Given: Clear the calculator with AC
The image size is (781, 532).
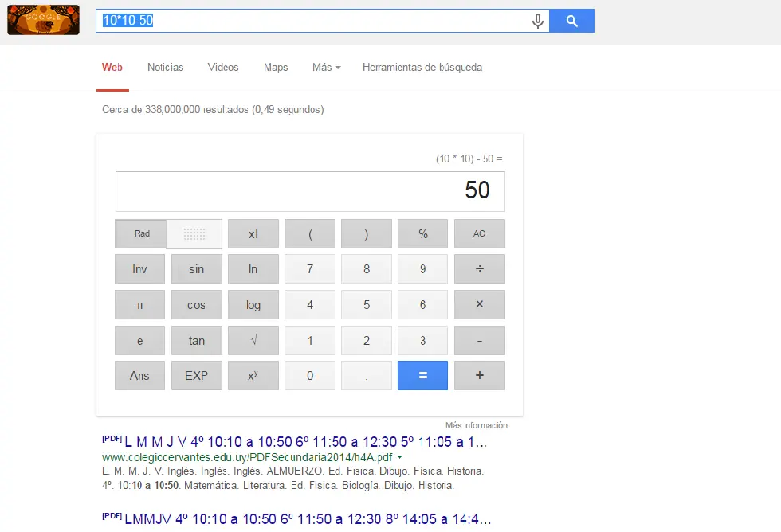Looking at the screenshot, I should (480, 233).
